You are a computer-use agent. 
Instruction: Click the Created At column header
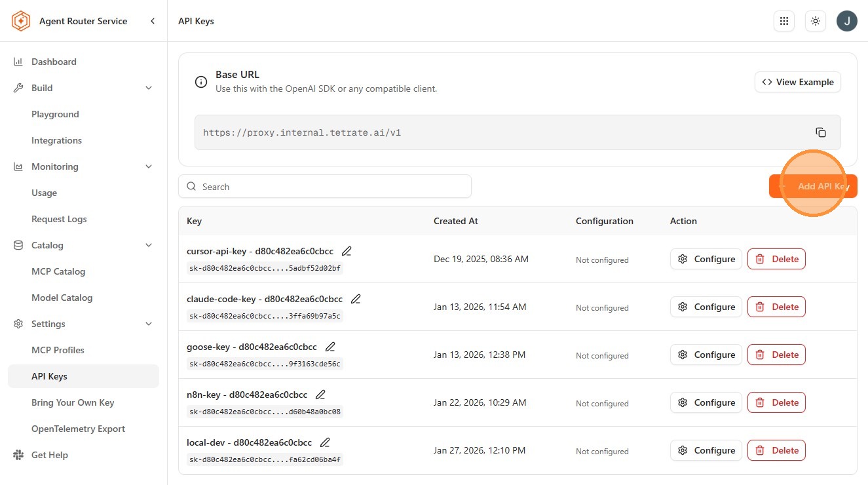click(456, 221)
